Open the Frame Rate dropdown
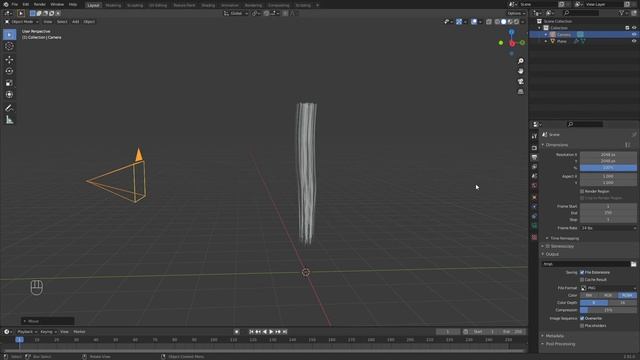This screenshot has width=640, height=360. [x=608, y=228]
